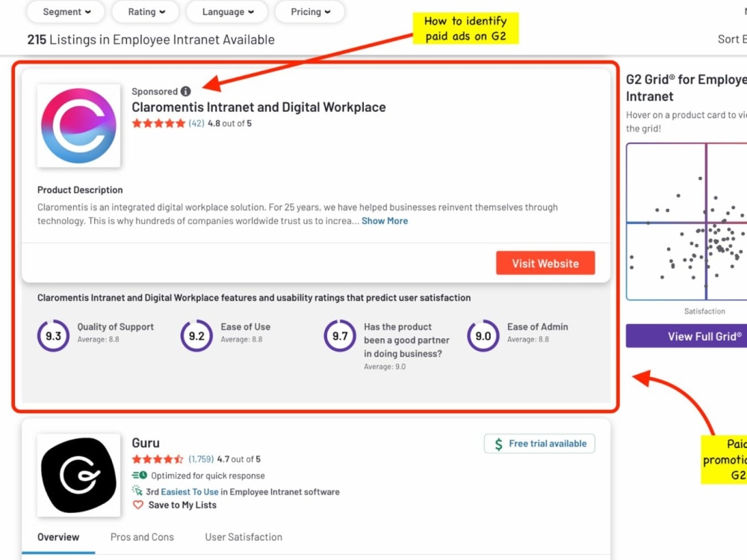Image resolution: width=747 pixels, height=560 pixels.
Task: Click the Free trial available badge
Action: [539, 444]
